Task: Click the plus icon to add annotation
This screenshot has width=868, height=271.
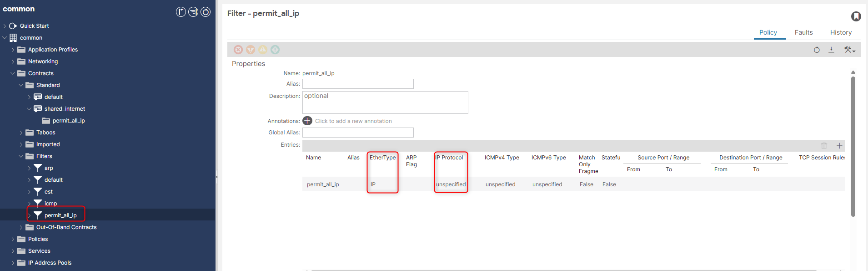Action: 307,121
